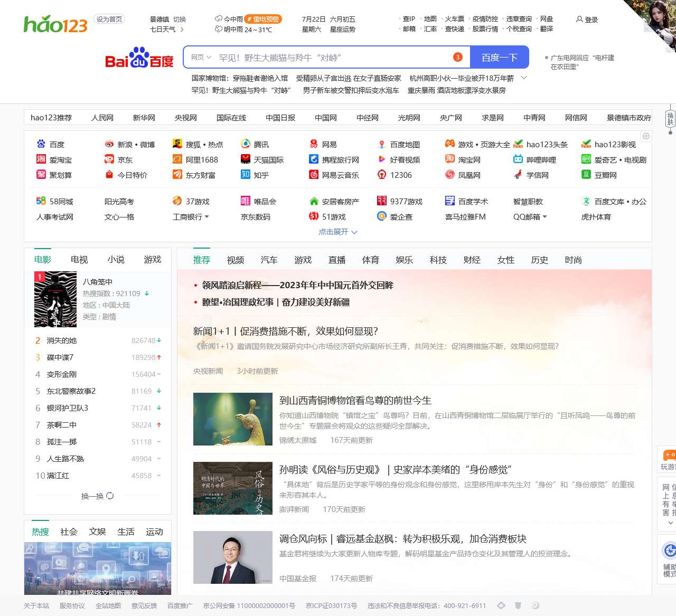Open the bird statue museum thumbnail
This screenshot has width=676, height=616.
coord(232,419)
